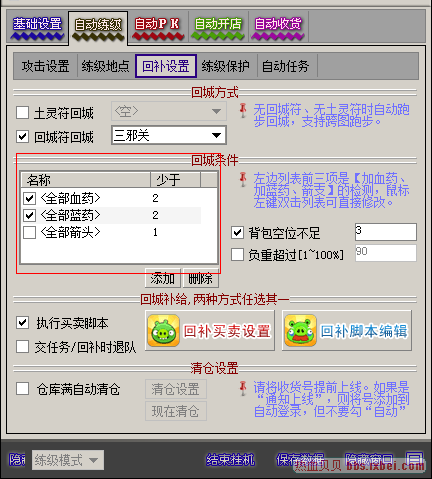Click red pushpin beside 回城方式 hint
The image size is (432, 479).
[243, 110]
